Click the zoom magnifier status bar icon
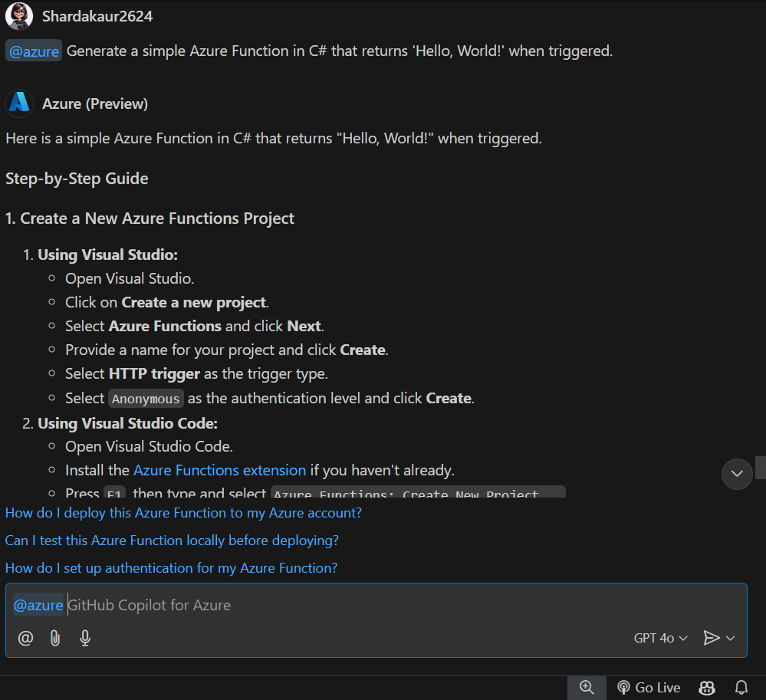 587,688
